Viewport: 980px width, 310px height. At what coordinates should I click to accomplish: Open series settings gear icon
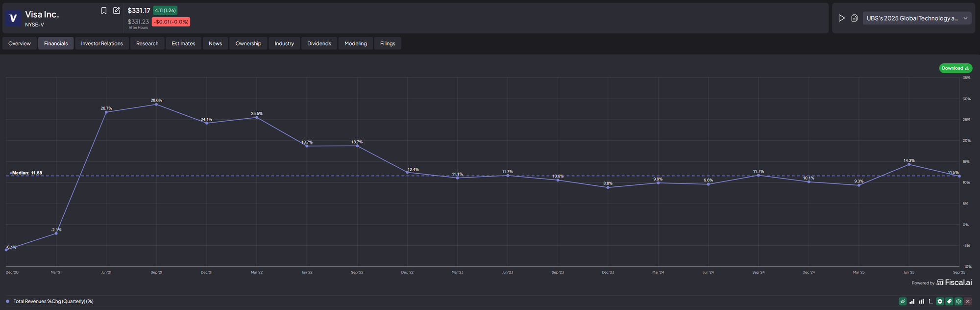pyautogui.click(x=940, y=302)
